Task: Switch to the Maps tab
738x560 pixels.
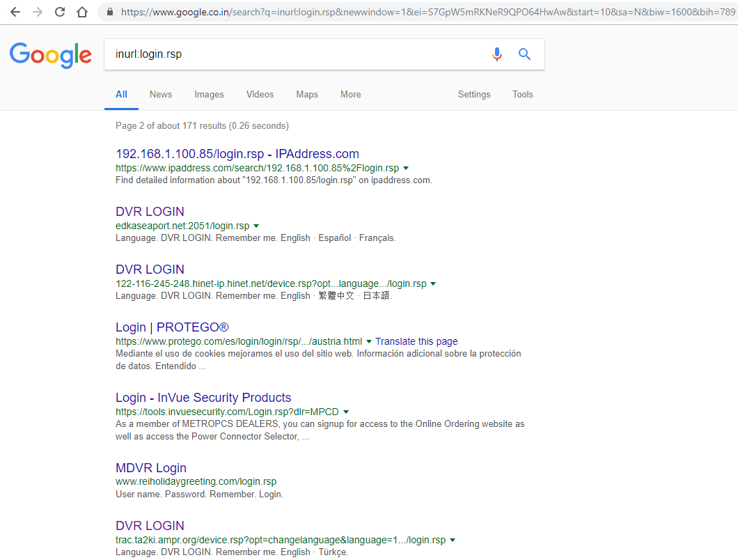Action: pyautogui.click(x=307, y=94)
